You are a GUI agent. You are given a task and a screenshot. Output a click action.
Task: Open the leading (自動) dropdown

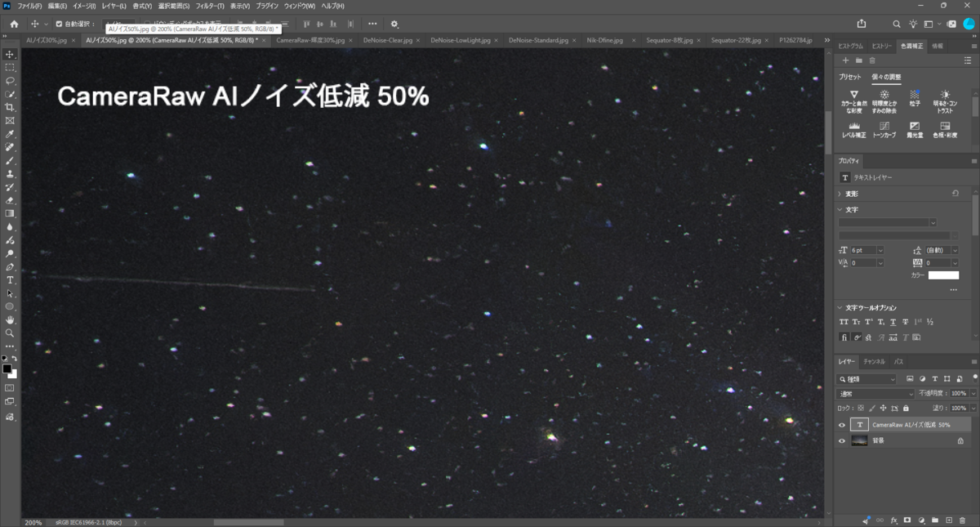(x=954, y=250)
